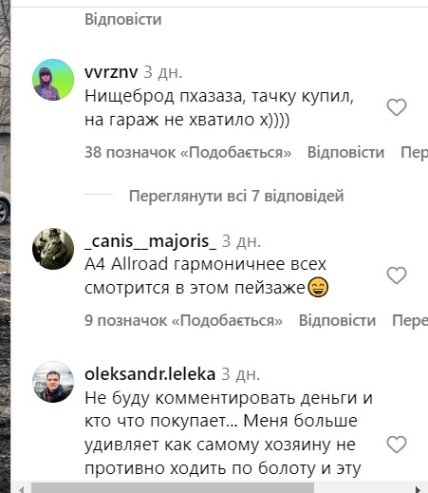428x493 pixels.
Task: Like the _canis__majoris_ comment about A4 Allroad
Action: (x=396, y=275)
